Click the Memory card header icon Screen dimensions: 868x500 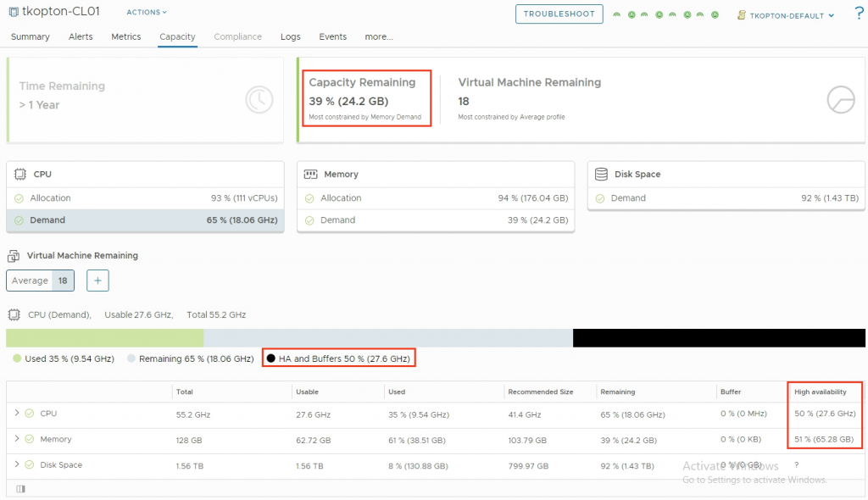click(311, 175)
